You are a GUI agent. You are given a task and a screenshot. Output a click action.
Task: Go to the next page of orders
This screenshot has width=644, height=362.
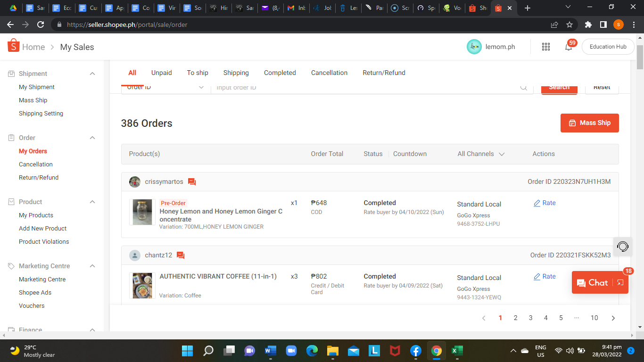pos(613,318)
